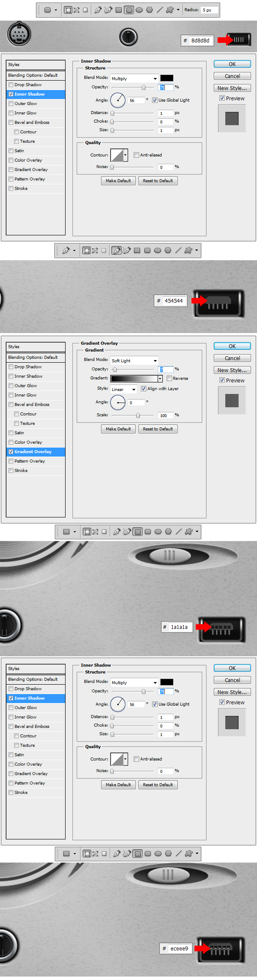The height and width of the screenshot is (980, 257).
Task: Choose the Custom Shape tool in top options bar
Action: click(x=170, y=10)
